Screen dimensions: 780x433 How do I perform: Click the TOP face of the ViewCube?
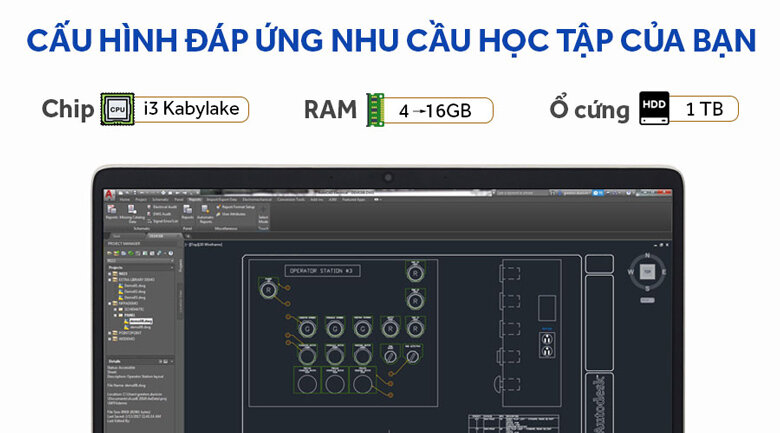click(648, 271)
